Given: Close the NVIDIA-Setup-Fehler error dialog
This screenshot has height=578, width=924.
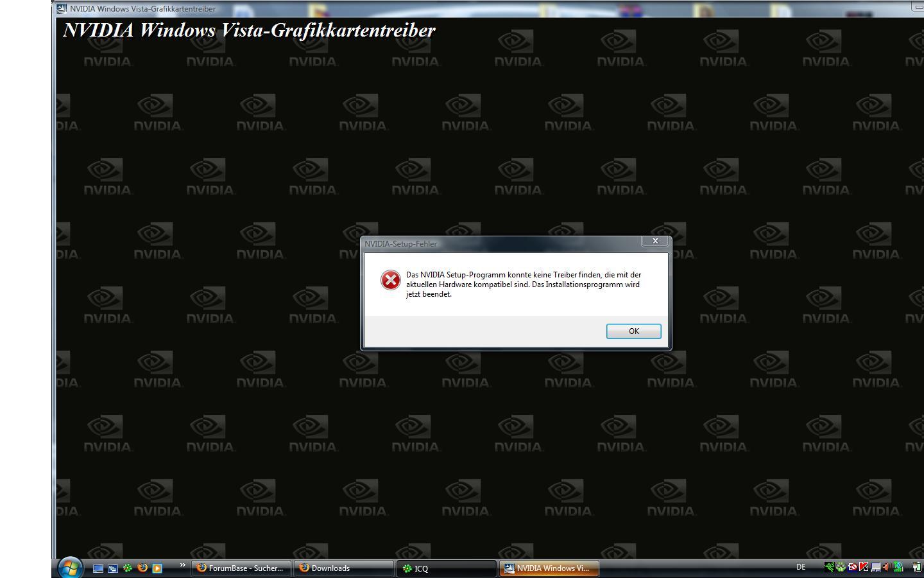Looking at the screenshot, I should (655, 241).
